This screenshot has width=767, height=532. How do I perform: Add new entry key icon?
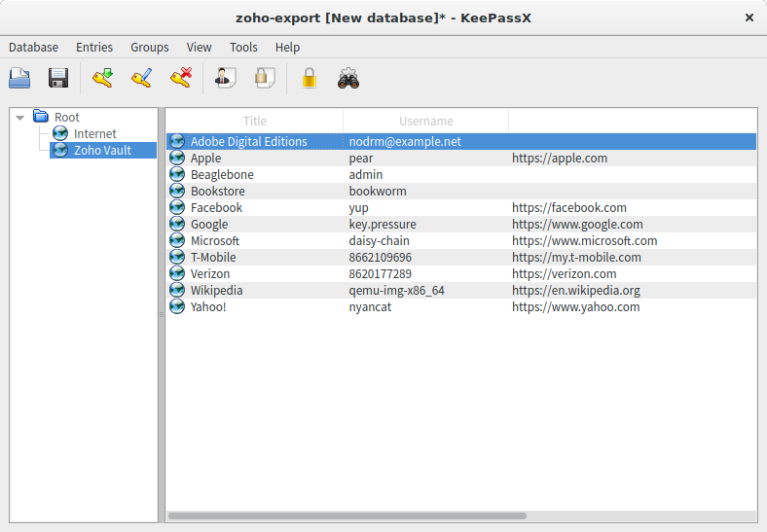click(x=103, y=78)
